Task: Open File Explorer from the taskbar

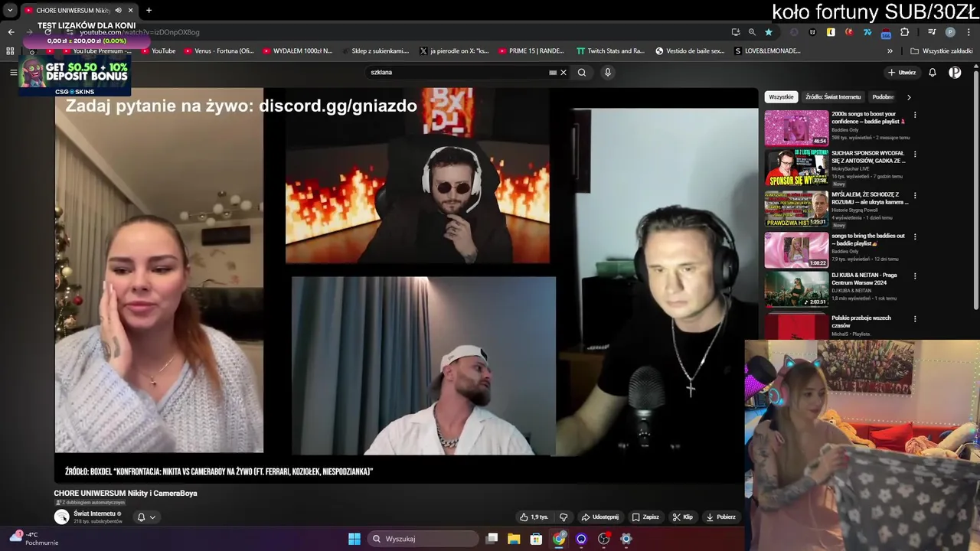Action: [x=514, y=539]
